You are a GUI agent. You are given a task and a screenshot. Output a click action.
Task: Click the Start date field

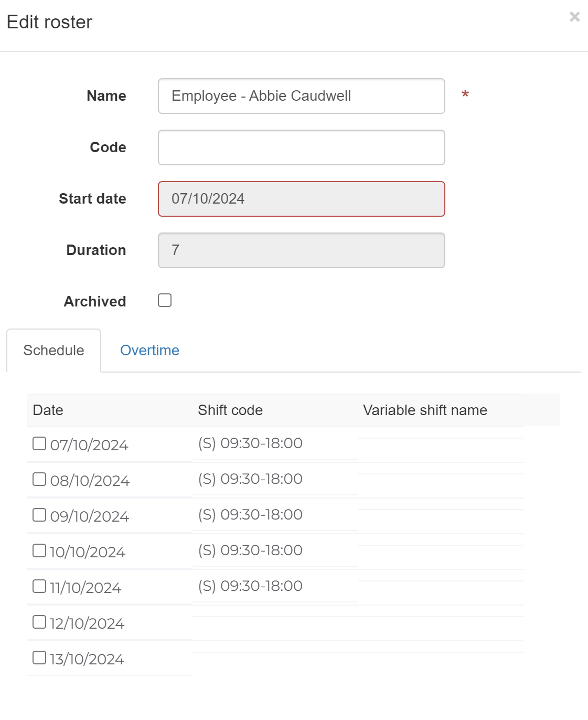[301, 199]
